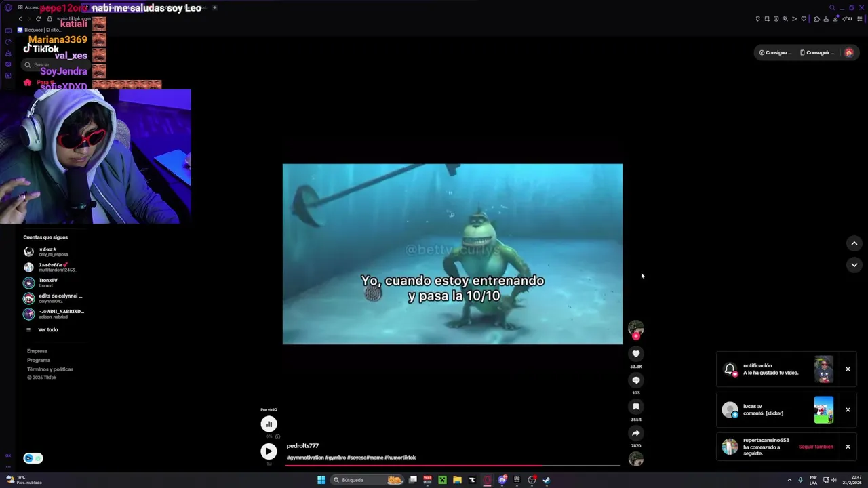Open the comments bubble showing 103
The width and height of the screenshot is (868, 488).
(635, 380)
